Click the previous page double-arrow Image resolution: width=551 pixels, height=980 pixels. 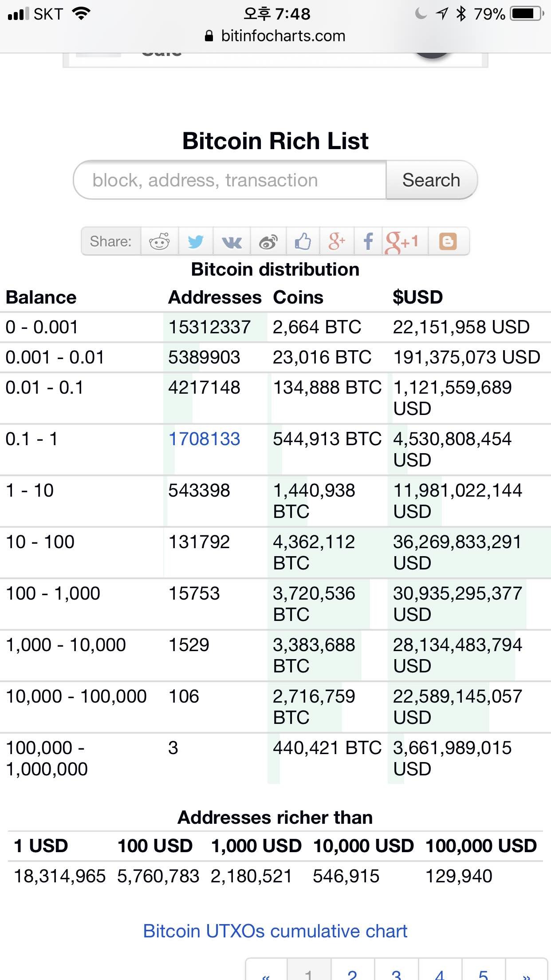click(266, 973)
